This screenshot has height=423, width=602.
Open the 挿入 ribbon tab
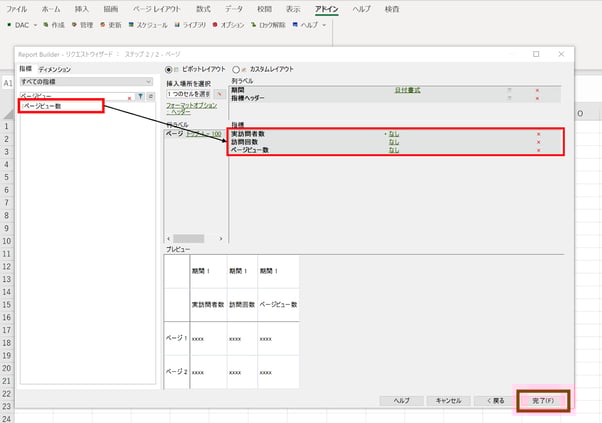(81, 9)
